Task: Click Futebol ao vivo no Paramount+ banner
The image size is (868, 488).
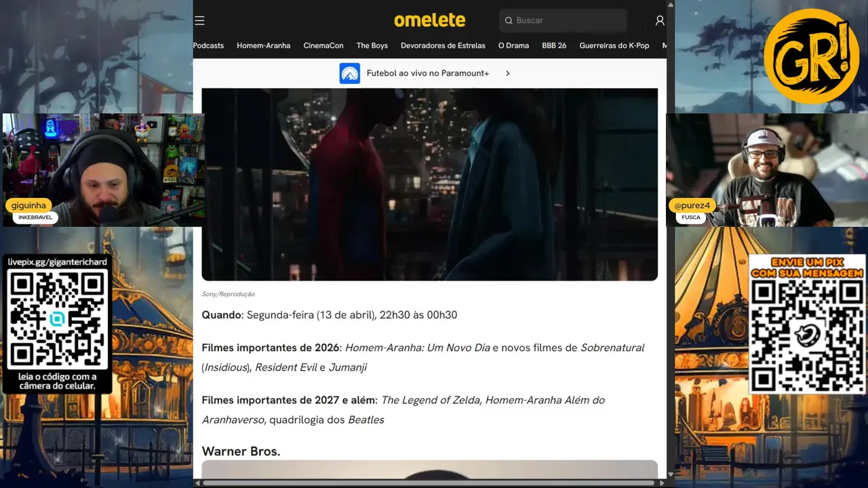Action: point(428,73)
